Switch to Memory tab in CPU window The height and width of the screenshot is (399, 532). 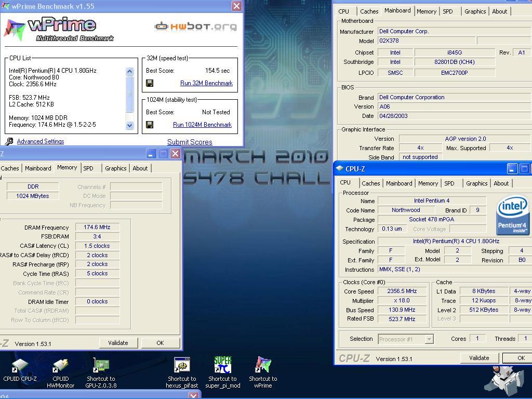click(x=428, y=183)
